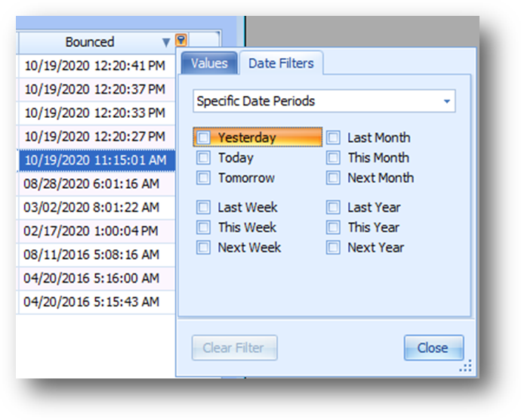Enable the Today filter checkbox

coord(203,158)
